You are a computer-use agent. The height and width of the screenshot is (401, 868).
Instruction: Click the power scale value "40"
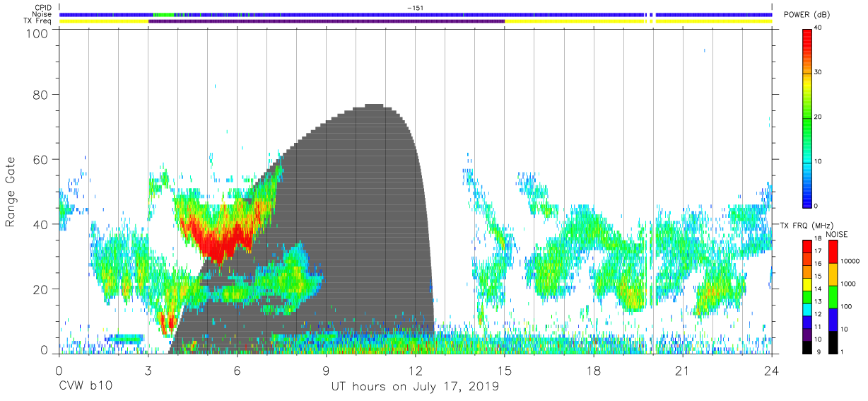(x=819, y=28)
